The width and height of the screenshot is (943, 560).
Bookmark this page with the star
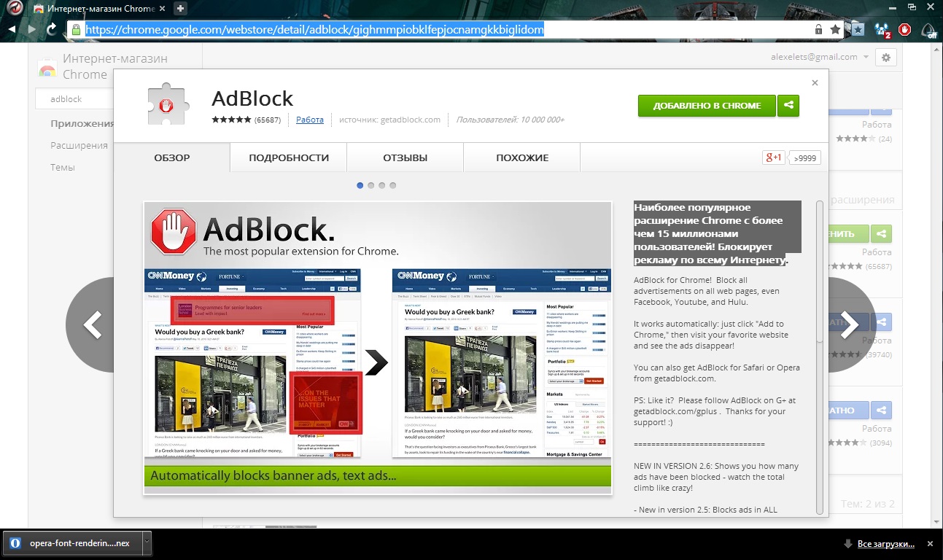pyautogui.click(x=836, y=30)
